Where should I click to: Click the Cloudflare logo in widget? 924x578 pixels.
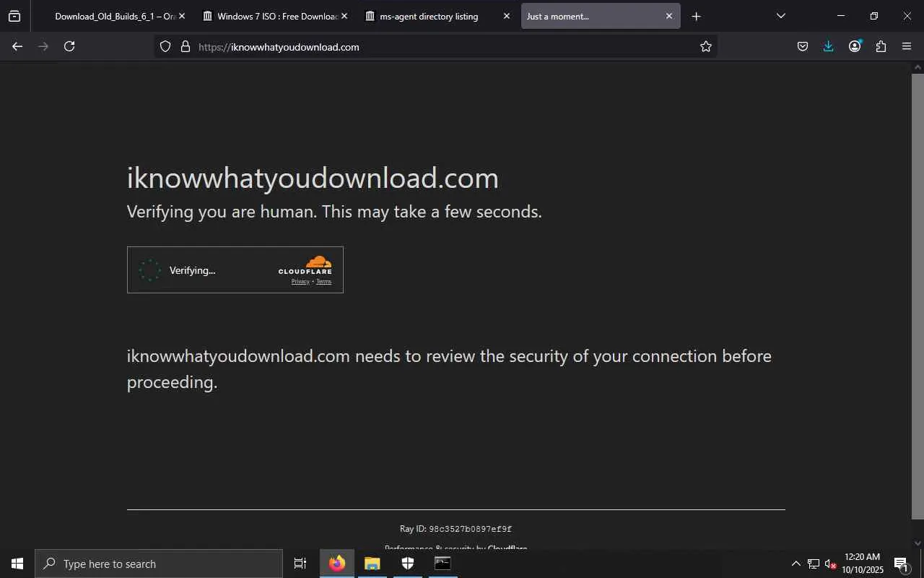point(305,265)
